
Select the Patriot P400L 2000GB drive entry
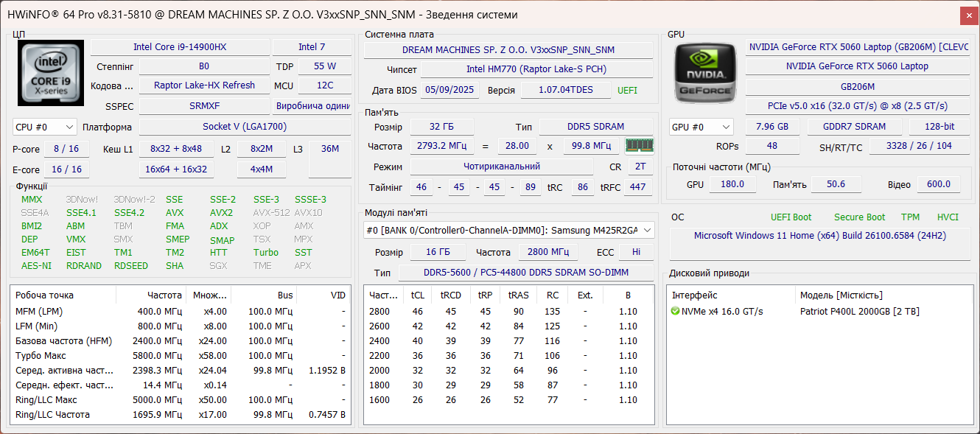pyautogui.click(x=859, y=312)
